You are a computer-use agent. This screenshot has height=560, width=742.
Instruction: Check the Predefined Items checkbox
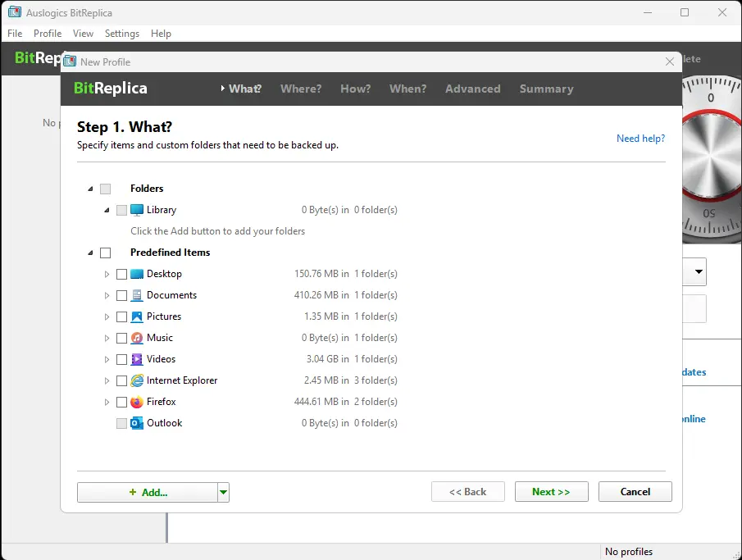[106, 253]
